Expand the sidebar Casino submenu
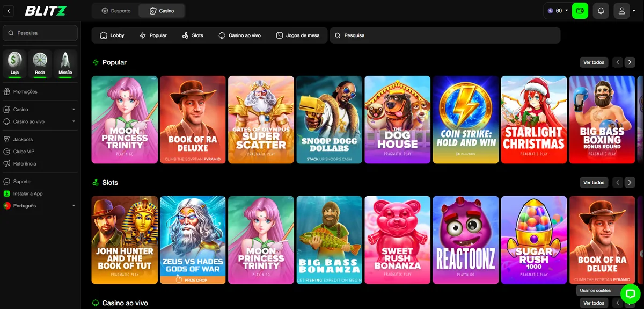The image size is (644, 309). (x=40, y=110)
